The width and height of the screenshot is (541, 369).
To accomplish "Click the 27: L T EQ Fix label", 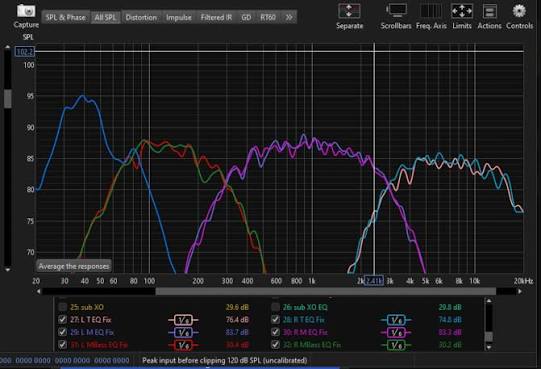I will (x=91, y=320).
